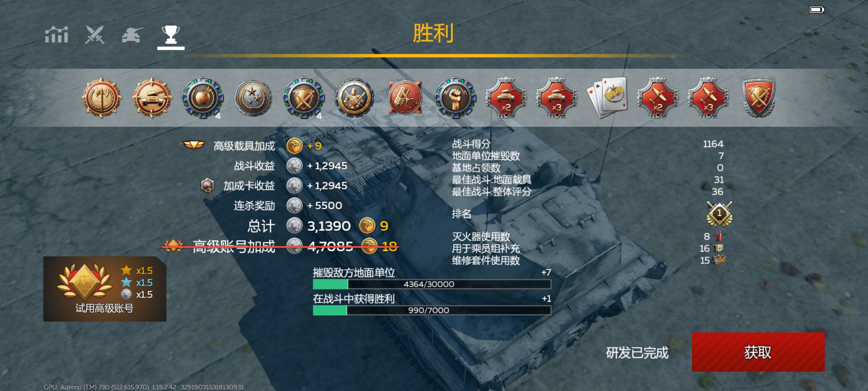Image resolution: width=868 pixels, height=391 pixels.
Task: Select the red tank x3 medal
Action: (557, 98)
